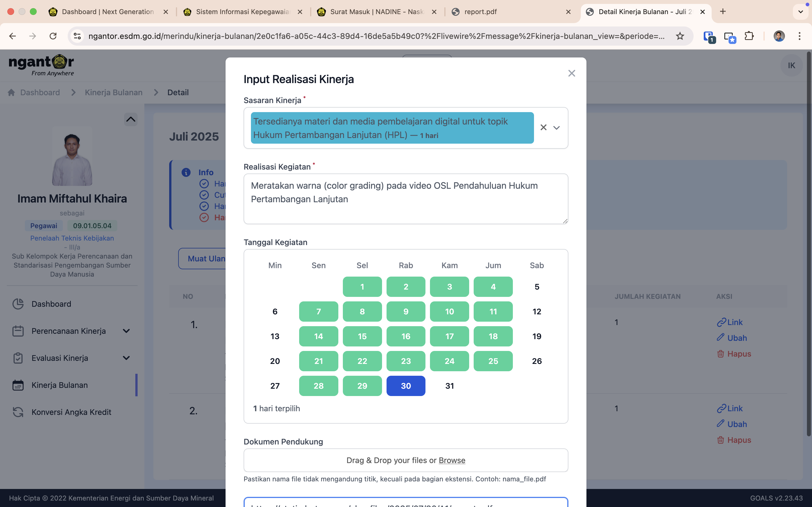Close the Input Realisasi Kinerja modal
Image resolution: width=812 pixels, height=507 pixels.
pyautogui.click(x=572, y=74)
